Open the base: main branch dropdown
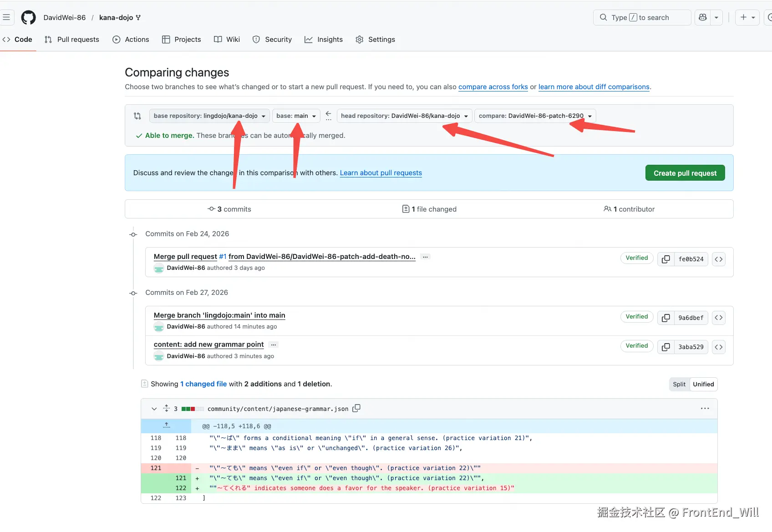This screenshot has height=532, width=772. click(x=296, y=116)
